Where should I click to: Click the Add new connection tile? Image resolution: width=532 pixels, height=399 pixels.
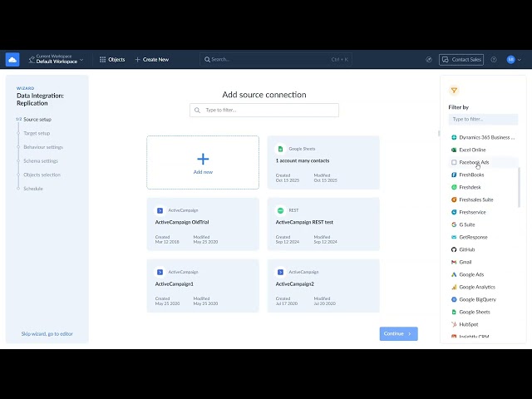click(x=203, y=163)
